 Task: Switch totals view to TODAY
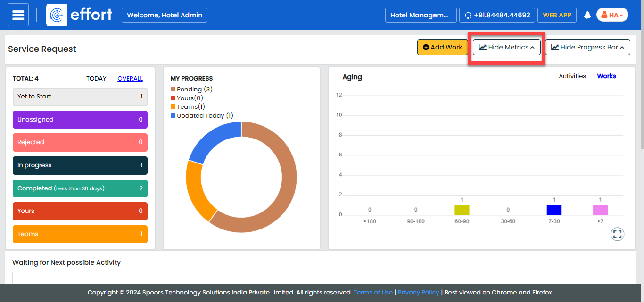[96, 79]
